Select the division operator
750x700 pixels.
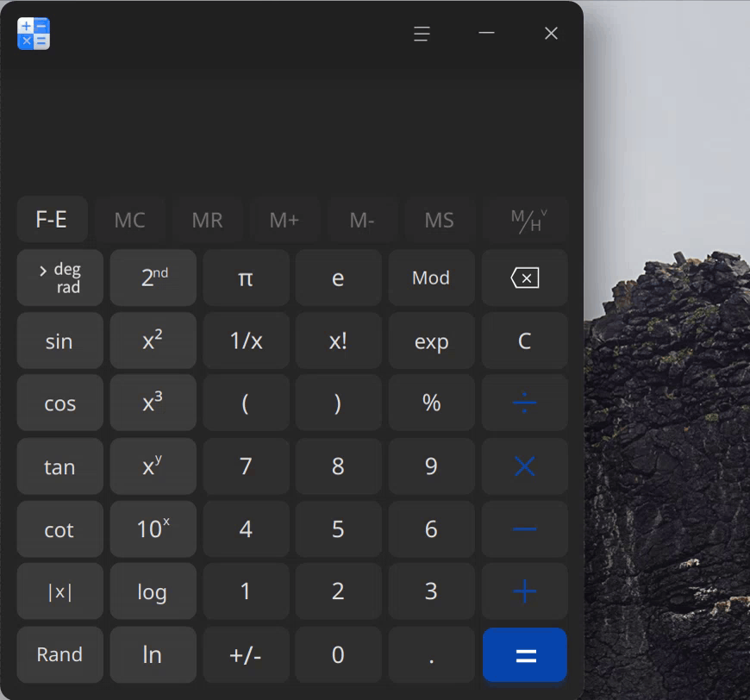525,403
